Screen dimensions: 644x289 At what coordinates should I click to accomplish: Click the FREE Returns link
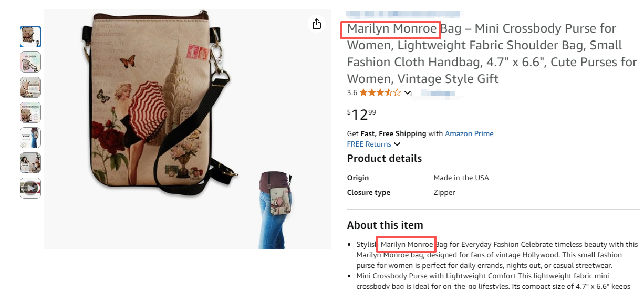coord(369,144)
